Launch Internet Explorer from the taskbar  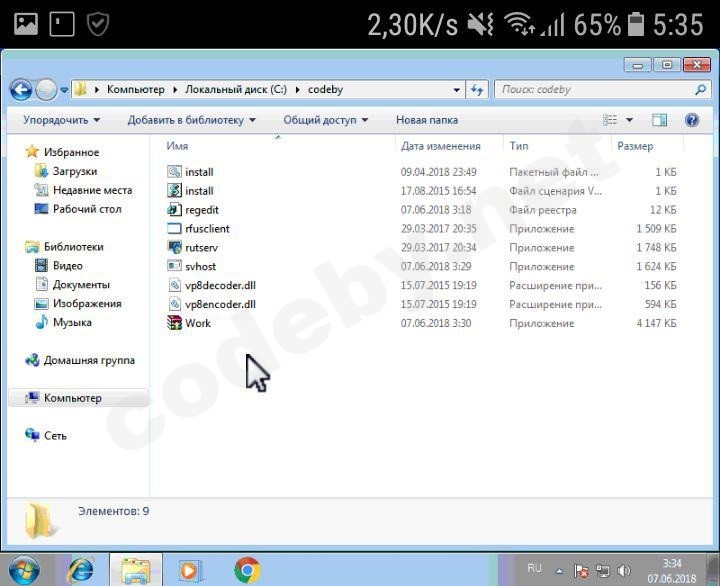81,570
